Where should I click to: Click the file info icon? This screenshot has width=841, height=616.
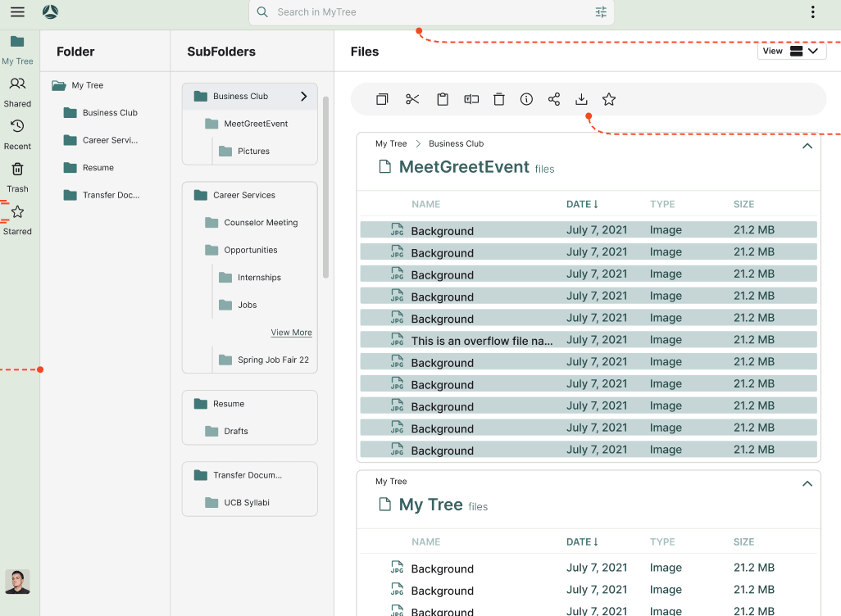(526, 99)
